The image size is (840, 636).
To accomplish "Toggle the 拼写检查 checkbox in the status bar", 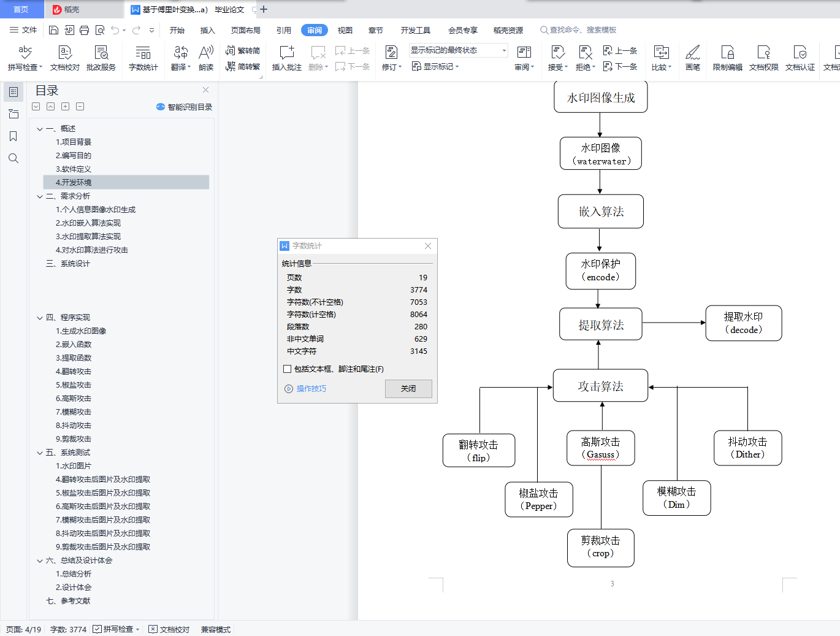I will (97, 629).
